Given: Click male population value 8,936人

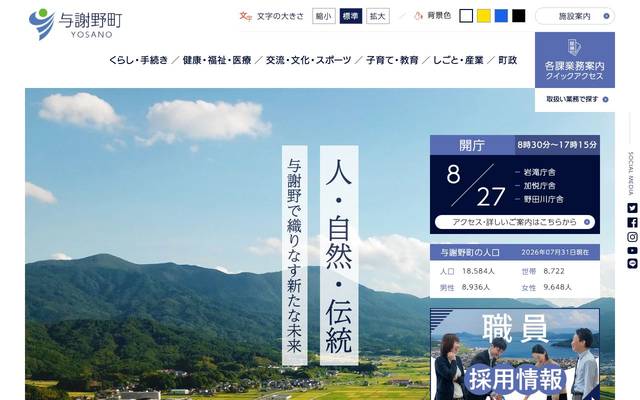Looking at the screenshot, I should (x=476, y=287).
